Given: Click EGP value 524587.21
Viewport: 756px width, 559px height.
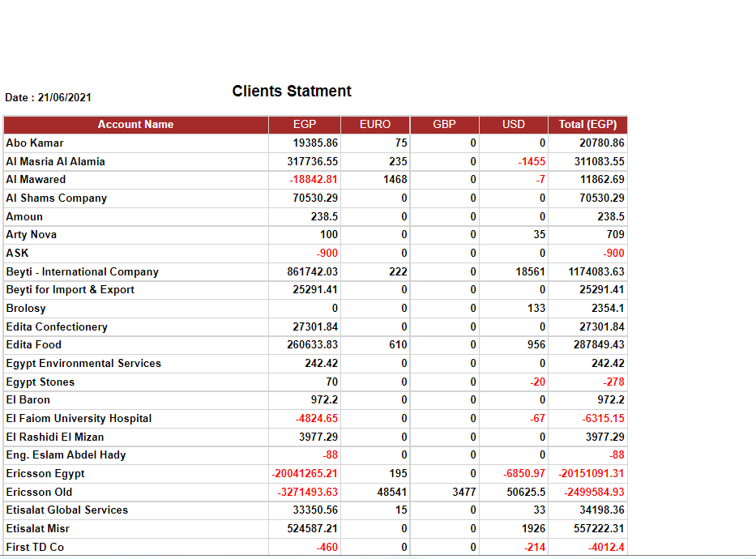Looking at the screenshot, I should click(313, 529).
